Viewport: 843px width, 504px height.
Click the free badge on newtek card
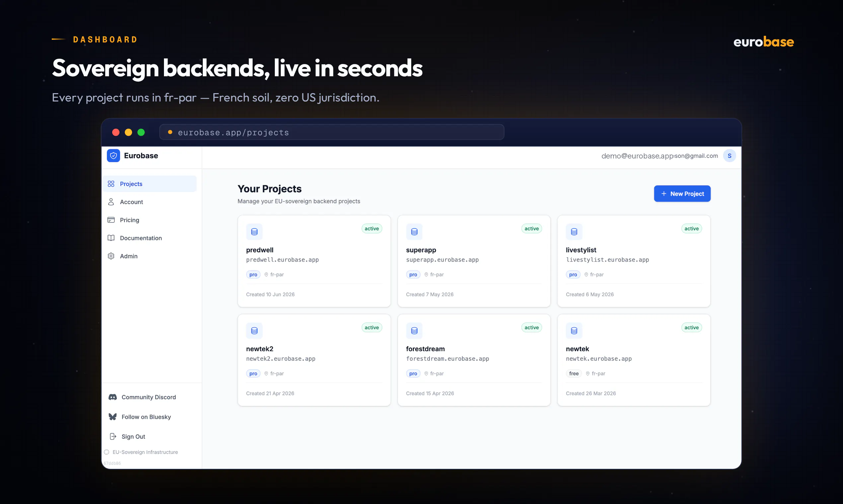tap(574, 373)
